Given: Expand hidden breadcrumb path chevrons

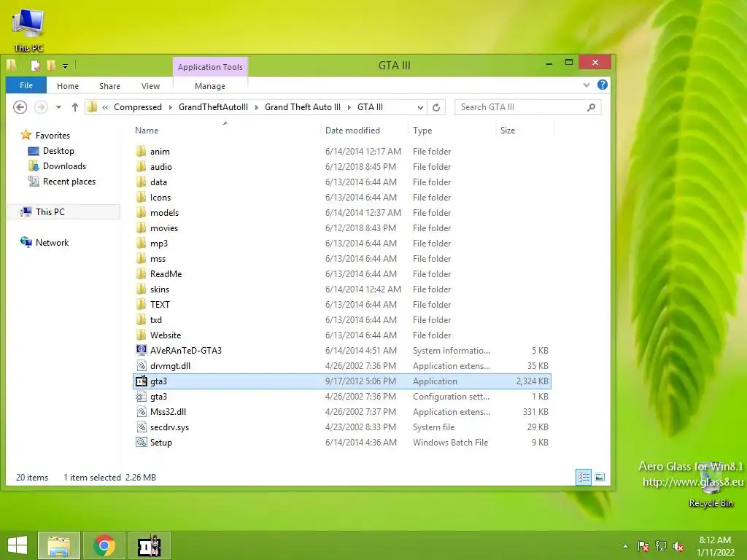Looking at the screenshot, I should tap(105, 107).
